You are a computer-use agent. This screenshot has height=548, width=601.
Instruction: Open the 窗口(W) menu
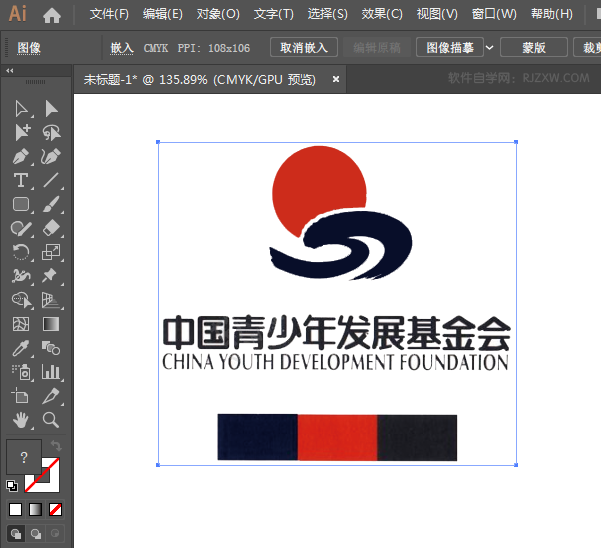click(x=494, y=14)
